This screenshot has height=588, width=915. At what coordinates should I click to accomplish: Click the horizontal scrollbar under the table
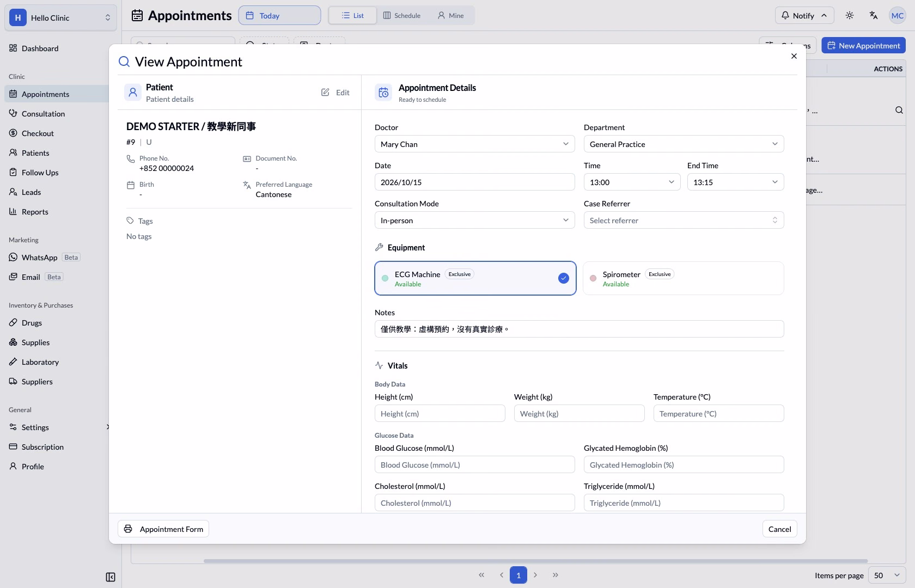535,561
